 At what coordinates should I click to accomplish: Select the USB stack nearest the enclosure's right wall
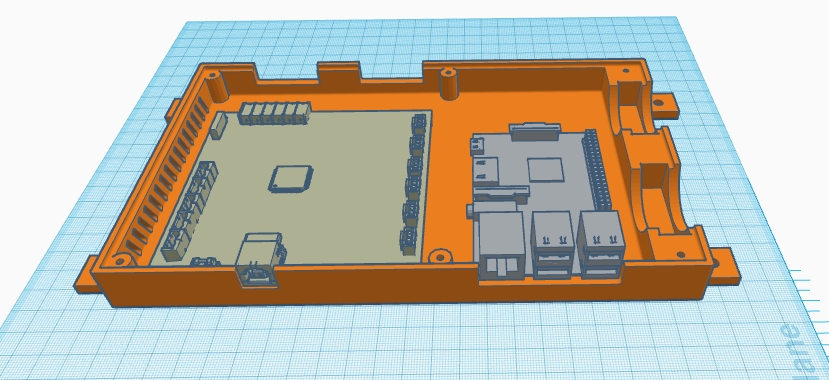tap(602, 244)
